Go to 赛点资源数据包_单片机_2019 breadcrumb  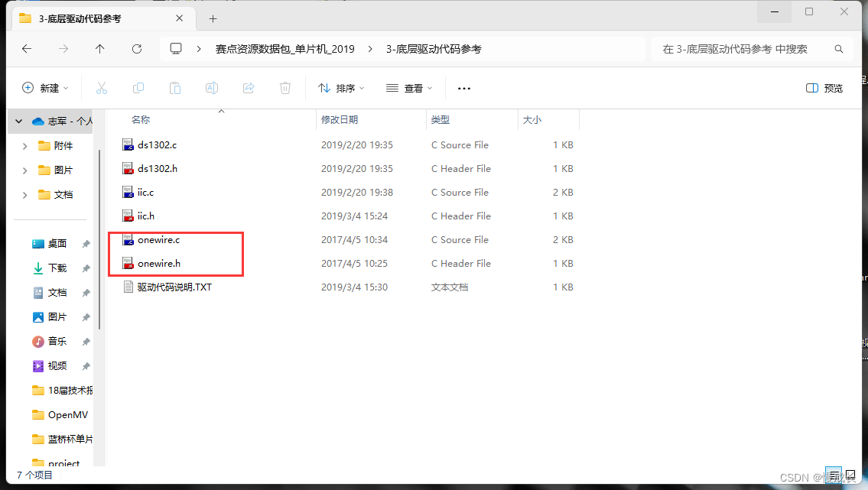coord(285,49)
